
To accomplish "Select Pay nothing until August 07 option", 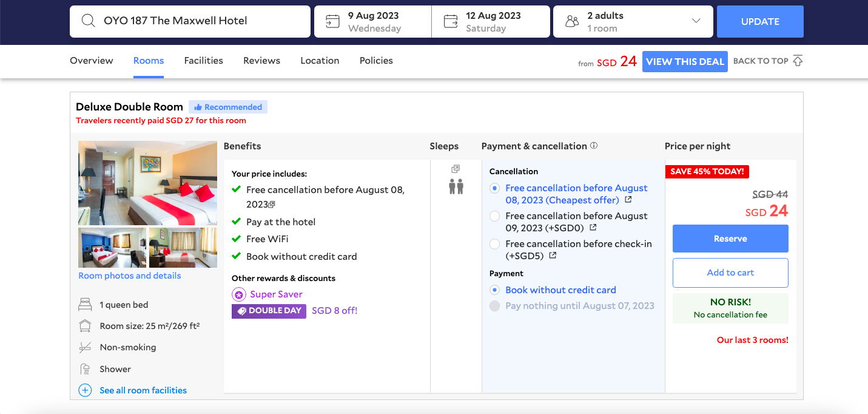I will (x=495, y=306).
